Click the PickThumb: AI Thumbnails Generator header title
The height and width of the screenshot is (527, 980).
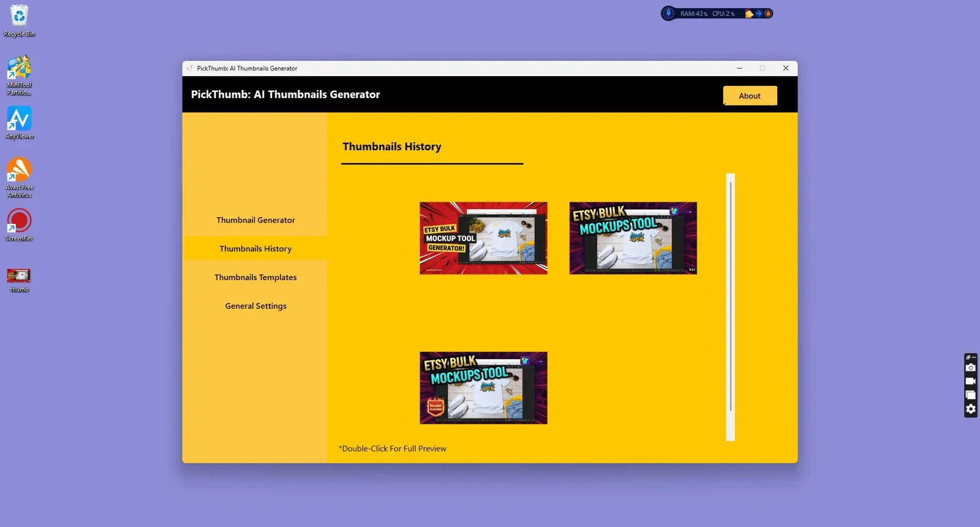(x=285, y=94)
